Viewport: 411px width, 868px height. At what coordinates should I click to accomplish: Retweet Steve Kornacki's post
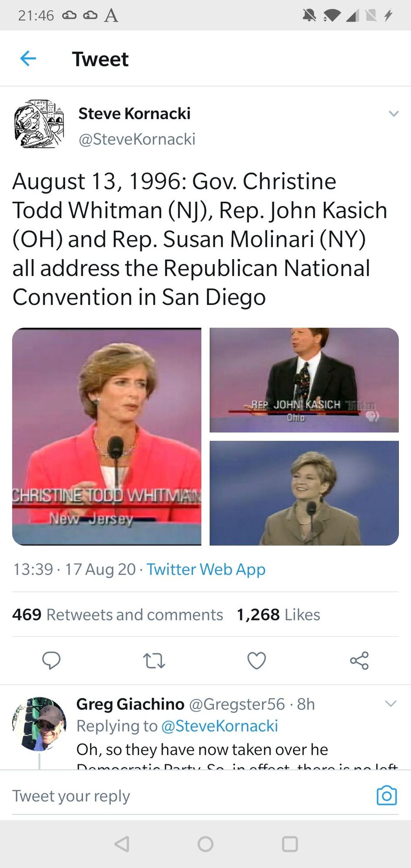pos(154,661)
